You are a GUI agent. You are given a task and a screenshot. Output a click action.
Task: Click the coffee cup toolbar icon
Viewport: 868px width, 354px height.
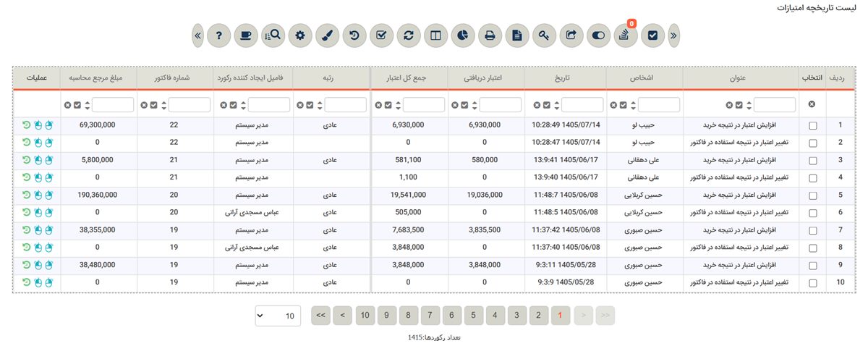pos(246,35)
